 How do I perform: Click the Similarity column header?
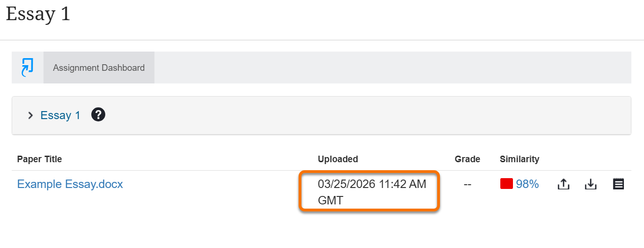pyautogui.click(x=520, y=159)
